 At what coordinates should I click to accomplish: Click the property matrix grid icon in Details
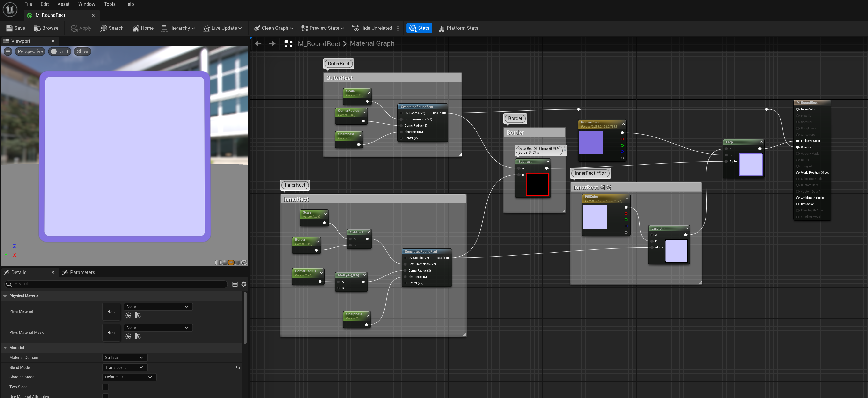235,284
